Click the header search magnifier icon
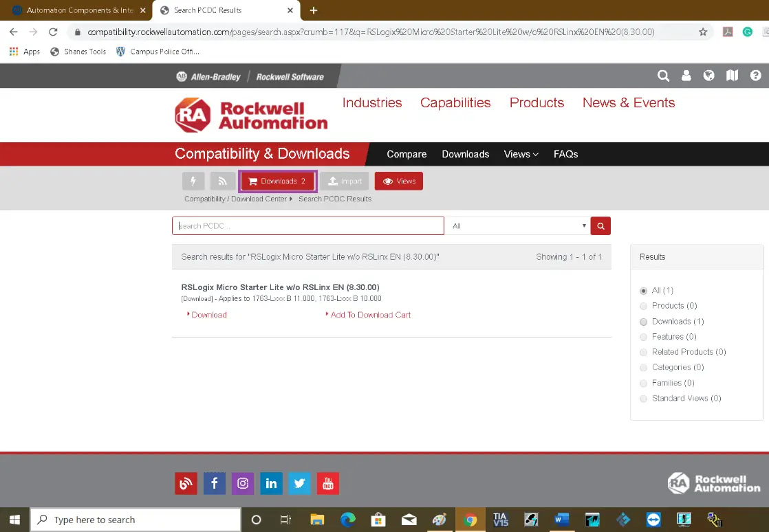Screen dimensions: 769x532 (x=663, y=76)
